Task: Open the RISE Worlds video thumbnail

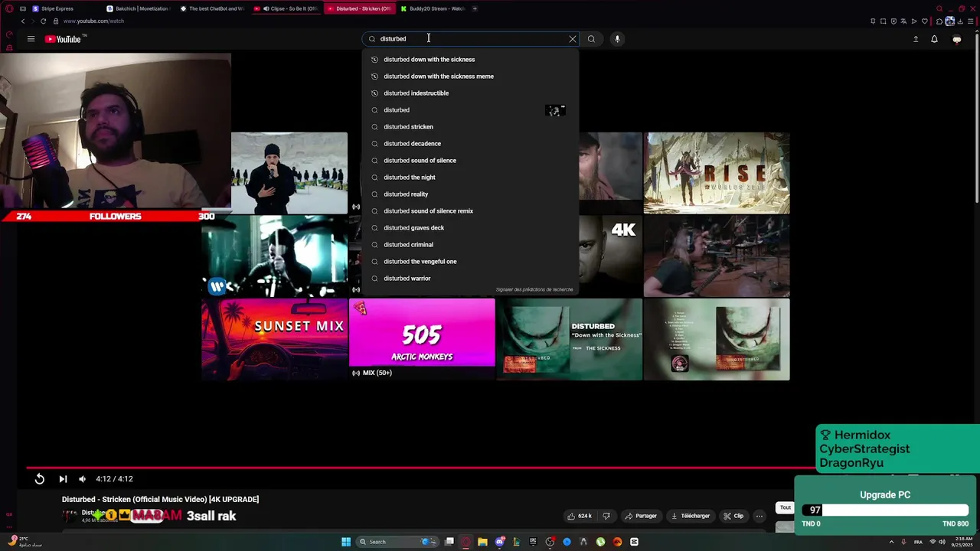Action: pyautogui.click(x=717, y=173)
